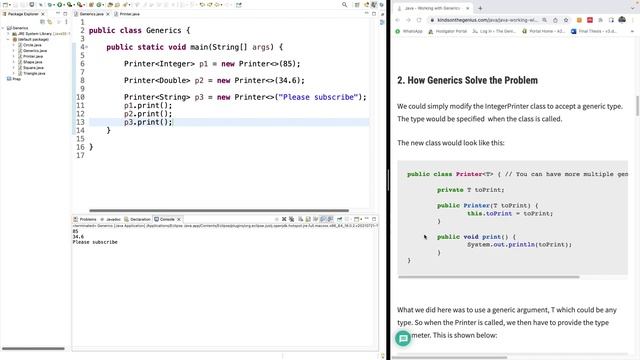The height and width of the screenshot is (360, 640).
Task: Bookmark this page with star icon
Action: 566,20
